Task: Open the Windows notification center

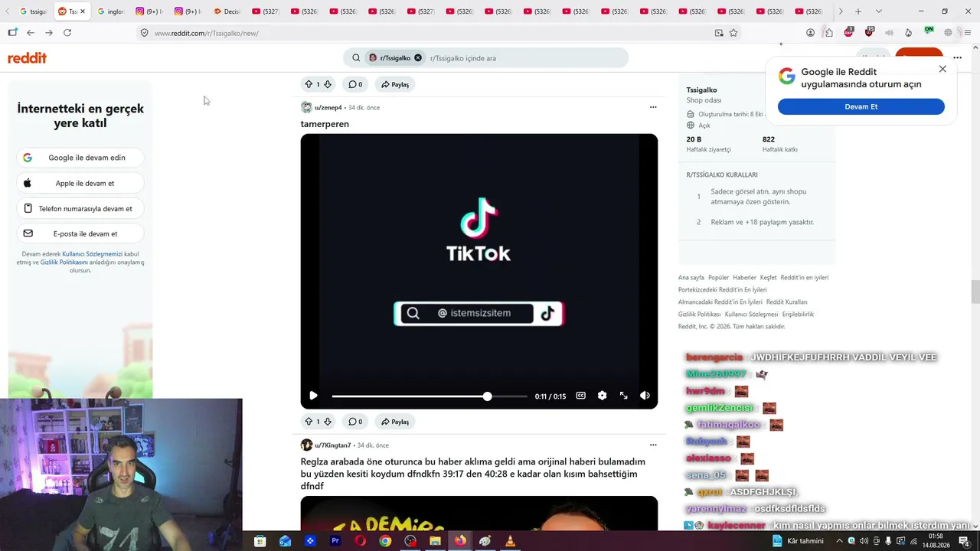Action: tap(964, 541)
